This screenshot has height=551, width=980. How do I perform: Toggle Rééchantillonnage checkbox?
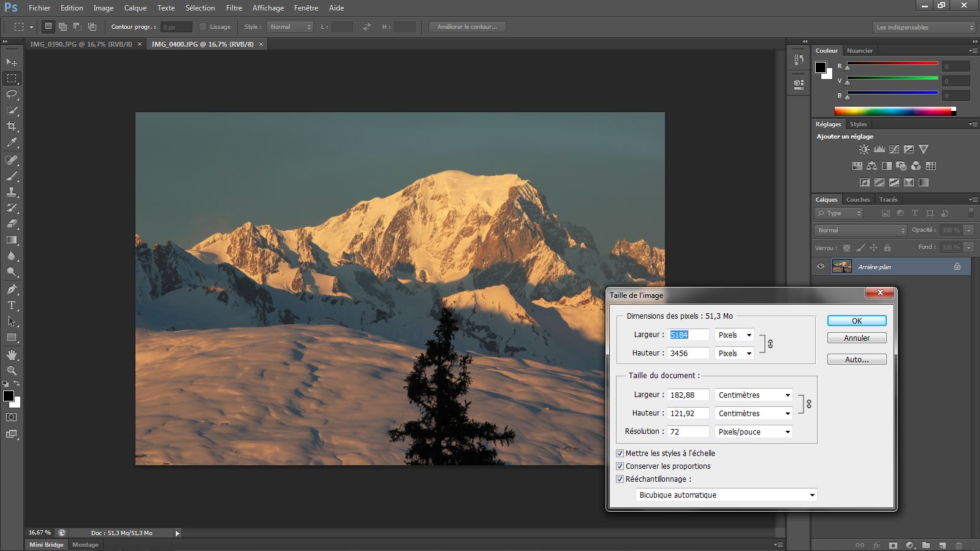click(x=620, y=479)
